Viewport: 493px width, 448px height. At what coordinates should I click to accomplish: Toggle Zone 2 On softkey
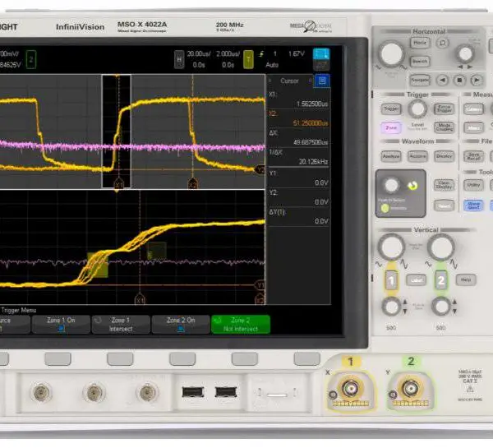pos(181,325)
